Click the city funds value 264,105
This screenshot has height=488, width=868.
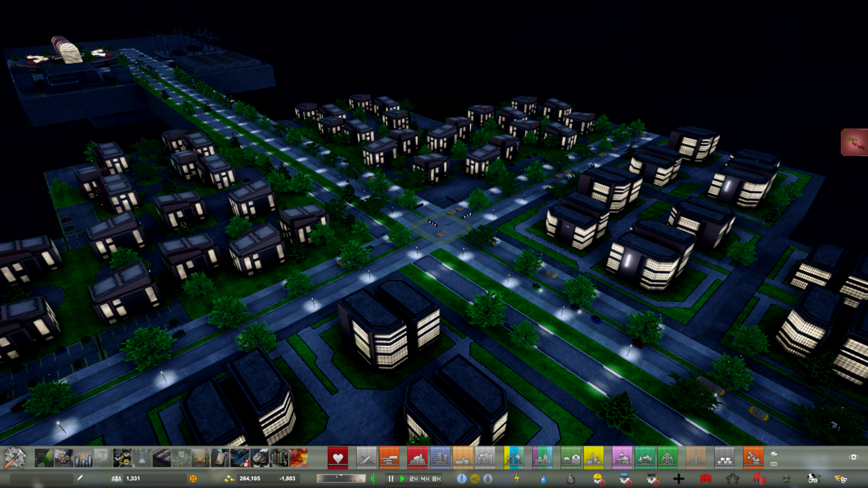click(250, 478)
